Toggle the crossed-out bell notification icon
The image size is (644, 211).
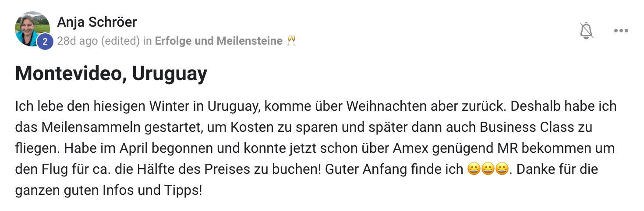coord(586,31)
